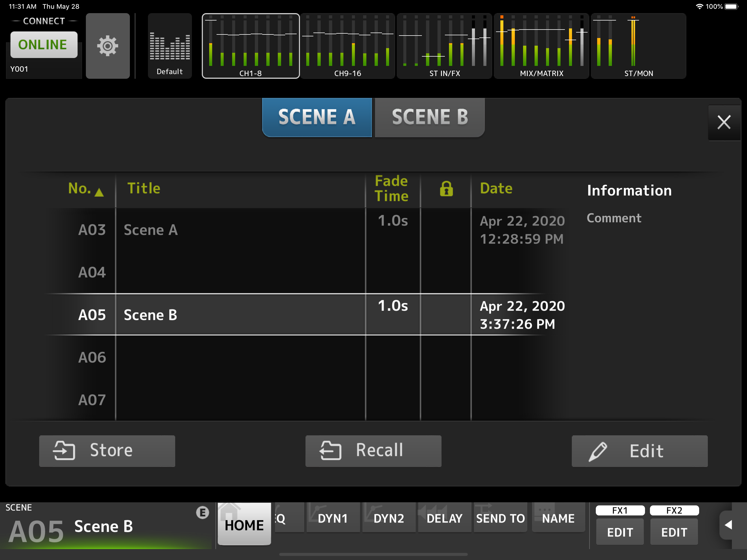The image size is (747, 560).
Task: Click the HOME button
Action: [x=244, y=524]
